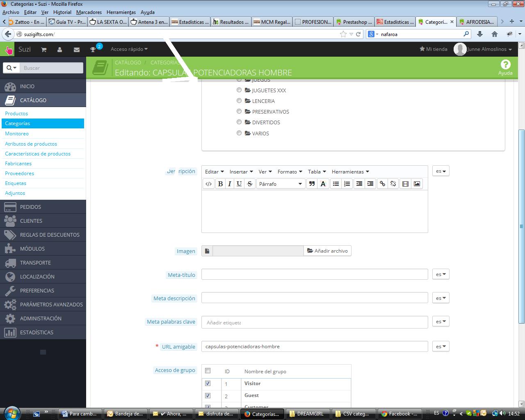The width and height of the screenshot is (525, 420).
Task: Open the editor Insertar menu
Action: (241, 171)
